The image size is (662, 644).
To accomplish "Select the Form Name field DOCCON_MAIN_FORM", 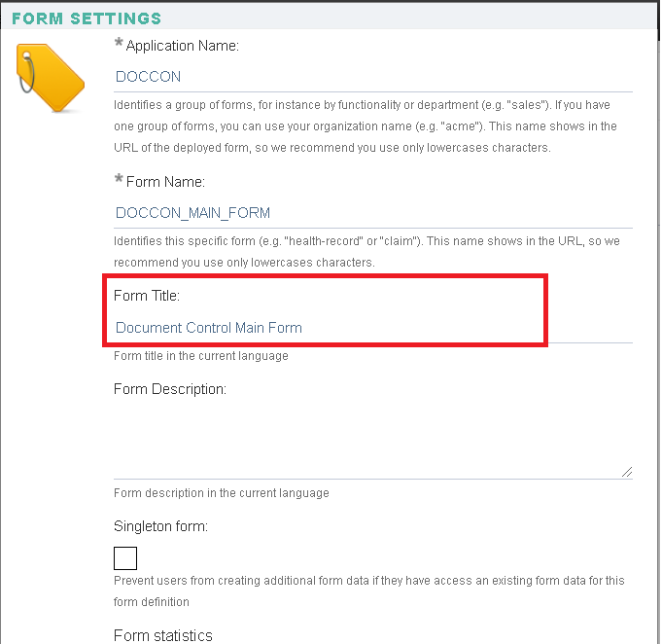I will pyautogui.click(x=373, y=213).
